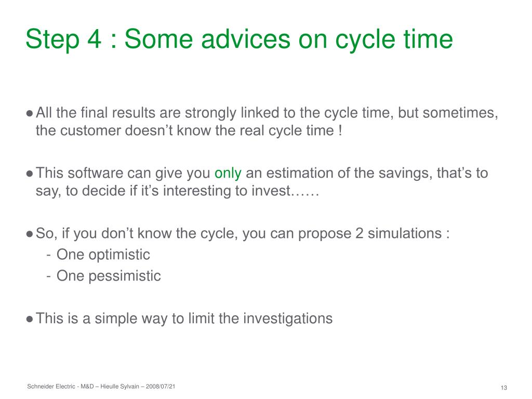Image resolution: width=532 pixels, height=399 pixels.
Task: Click the dash before 'One pessimistic'
Action: pyautogui.click(x=49, y=276)
